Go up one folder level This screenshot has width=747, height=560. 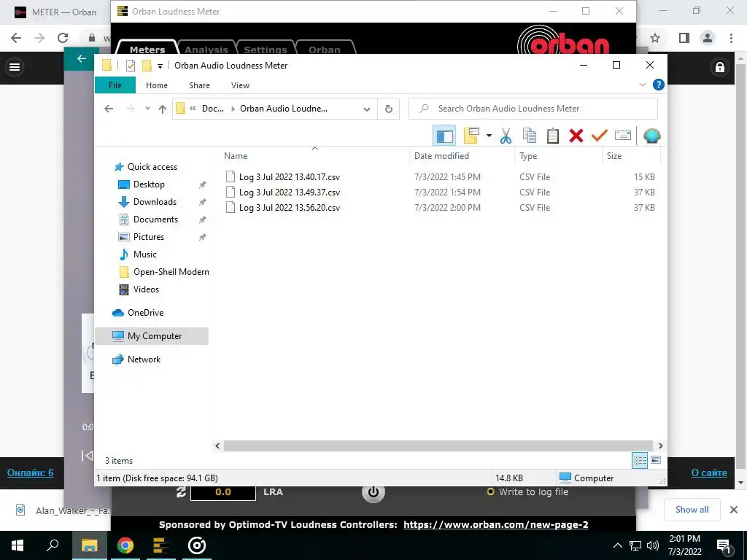coord(163,109)
